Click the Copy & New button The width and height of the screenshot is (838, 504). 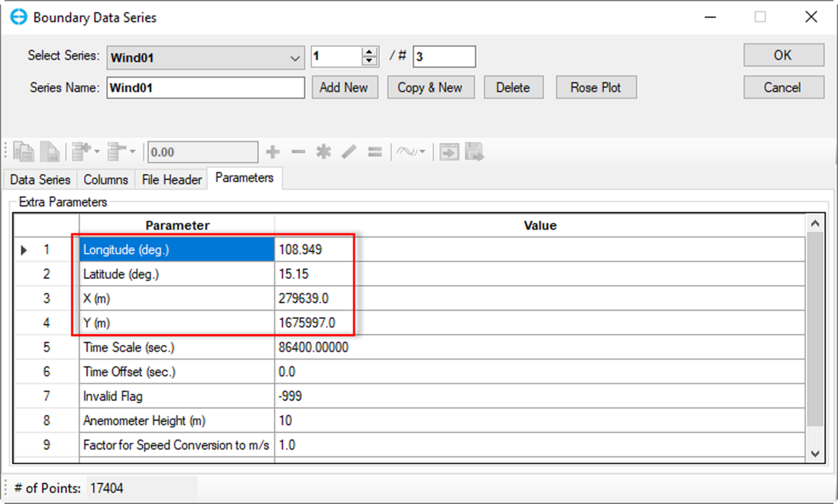tap(430, 87)
